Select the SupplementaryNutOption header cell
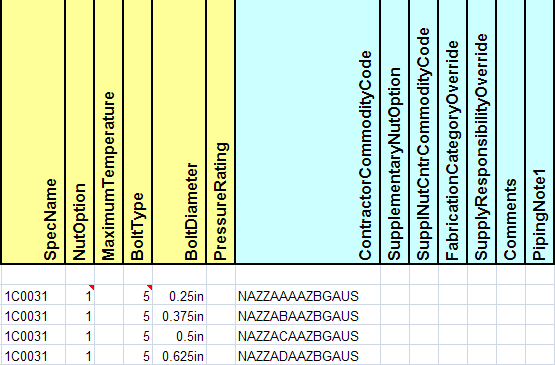Image resolution: width=555 pixels, height=365 pixels. [395, 132]
